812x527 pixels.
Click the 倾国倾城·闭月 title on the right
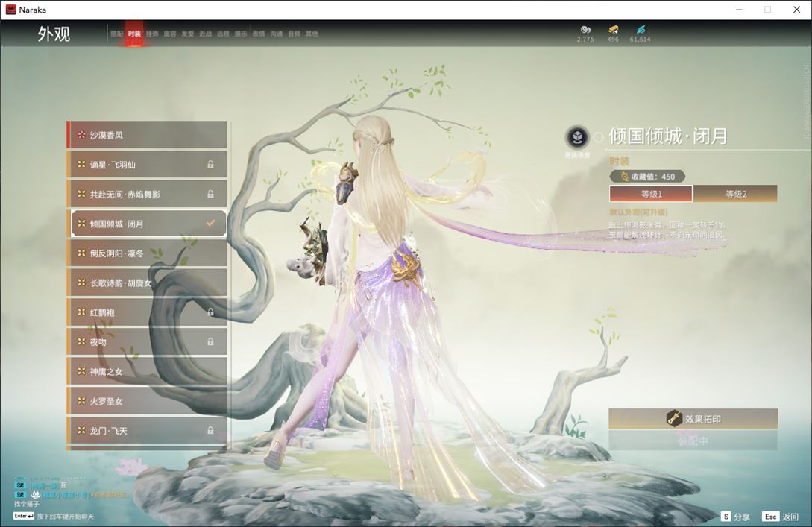pyautogui.click(x=668, y=136)
